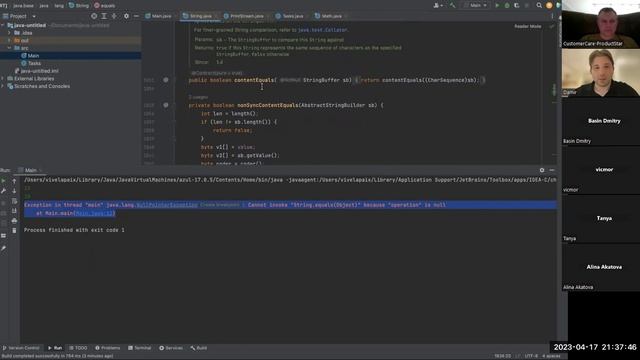Open the Build tool window
The height and width of the screenshot is (360, 640).
pos(199,348)
